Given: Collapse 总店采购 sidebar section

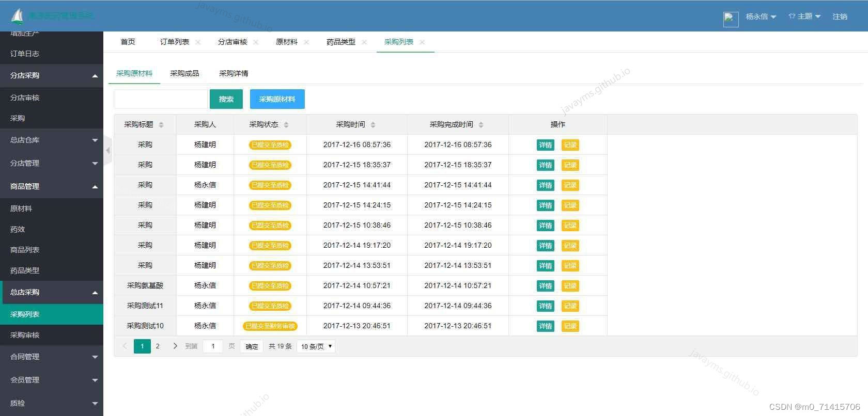Looking at the screenshot, I should point(52,292).
